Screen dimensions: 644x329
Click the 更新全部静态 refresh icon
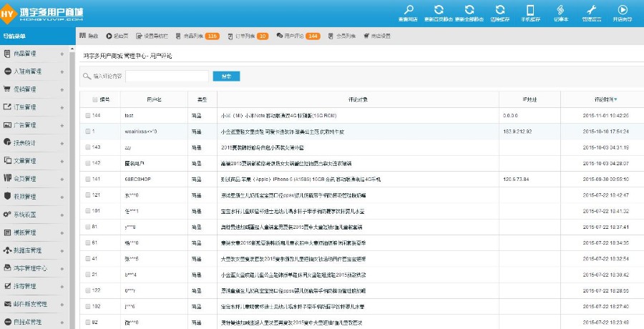pos(469,10)
